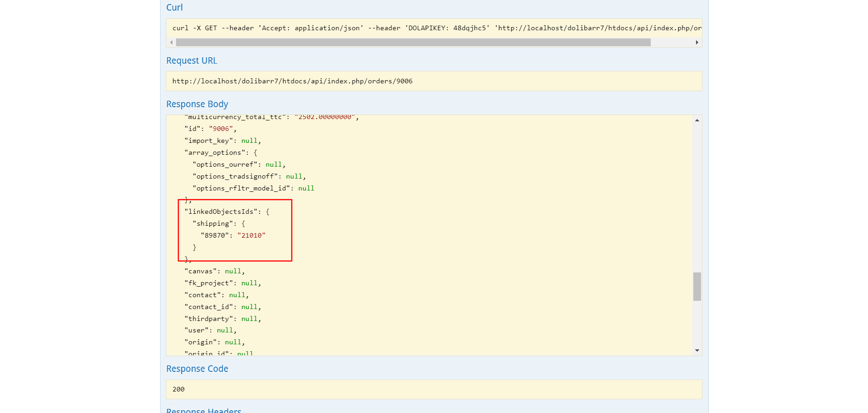Click the Request URL value for orders/9006
The image size is (868, 413).
(292, 81)
